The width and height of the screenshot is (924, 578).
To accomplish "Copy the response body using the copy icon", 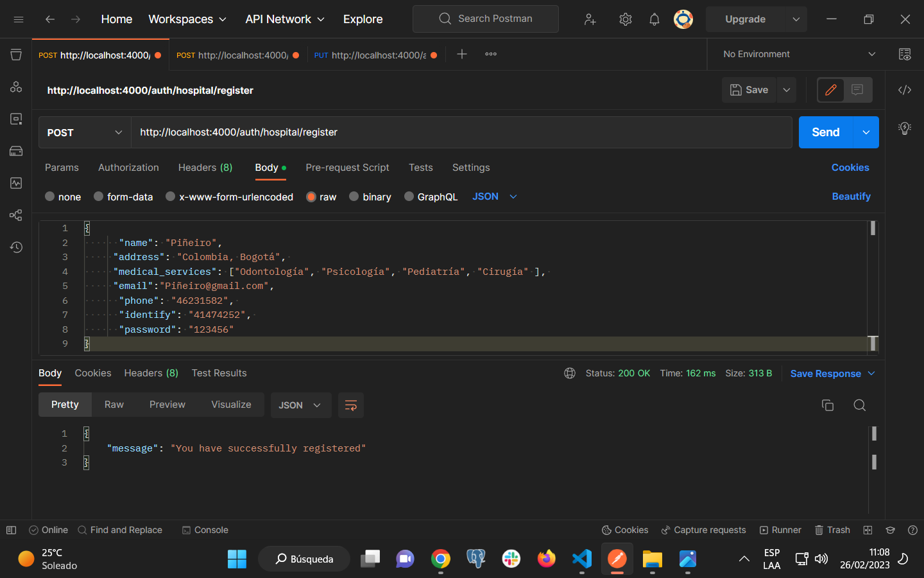I will coord(827,405).
